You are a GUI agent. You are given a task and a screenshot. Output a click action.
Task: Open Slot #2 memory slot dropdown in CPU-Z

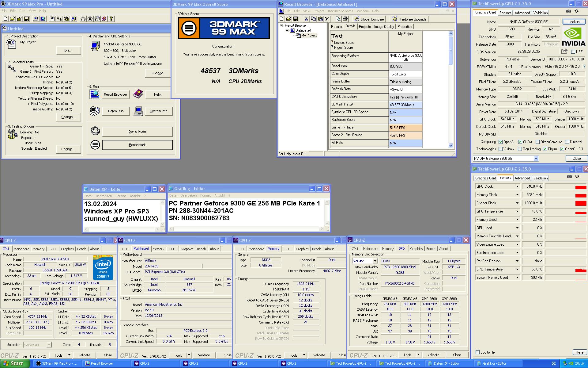(x=375, y=261)
